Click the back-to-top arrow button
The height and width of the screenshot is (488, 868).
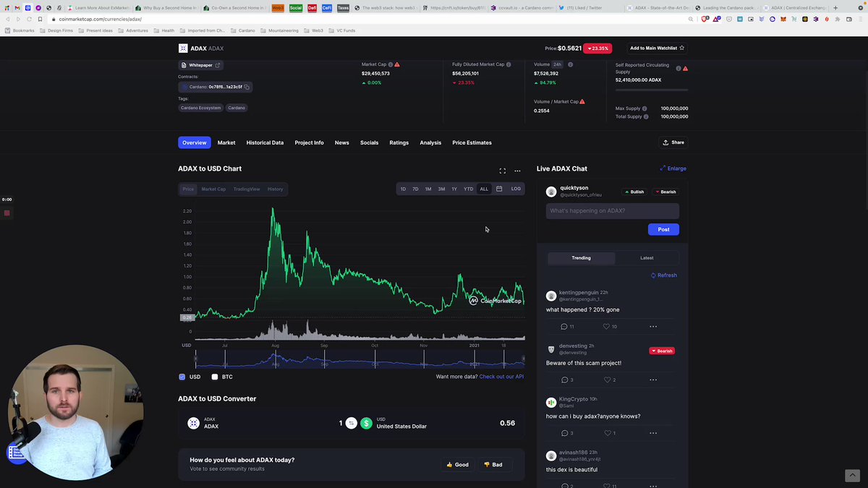(x=852, y=475)
